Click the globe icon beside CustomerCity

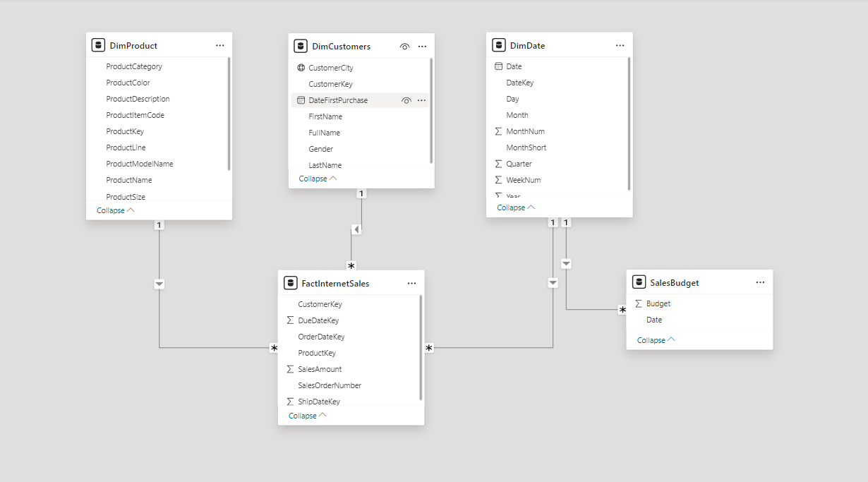pyautogui.click(x=301, y=68)
